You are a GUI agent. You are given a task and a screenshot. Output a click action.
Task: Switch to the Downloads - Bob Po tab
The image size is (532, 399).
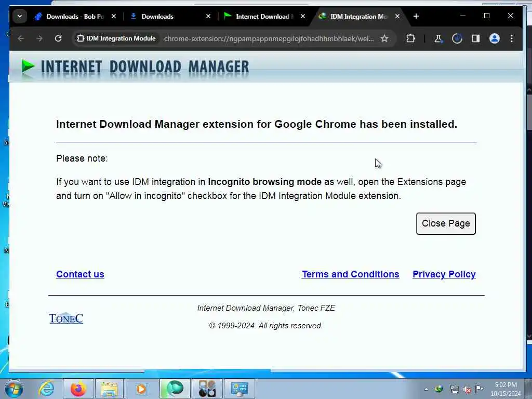point(70,16)
